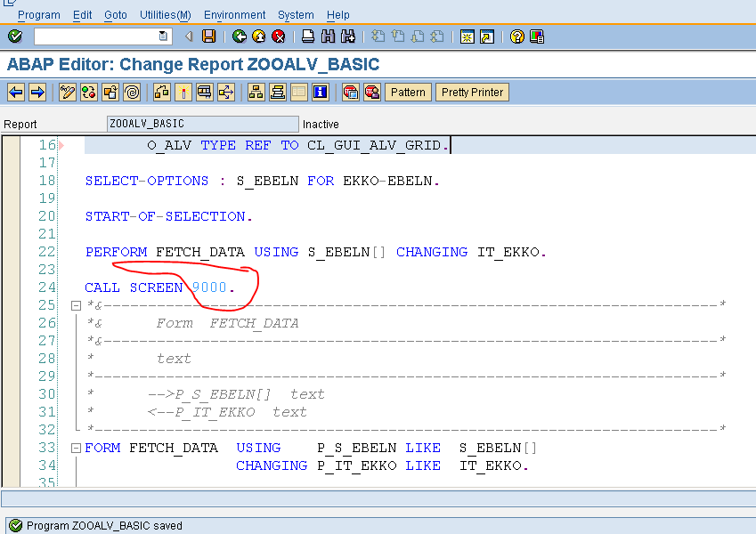The width and height of the screenshot is (756, 534).
Task: Open the command field history dropdown
Action: [x=162, y=36]
